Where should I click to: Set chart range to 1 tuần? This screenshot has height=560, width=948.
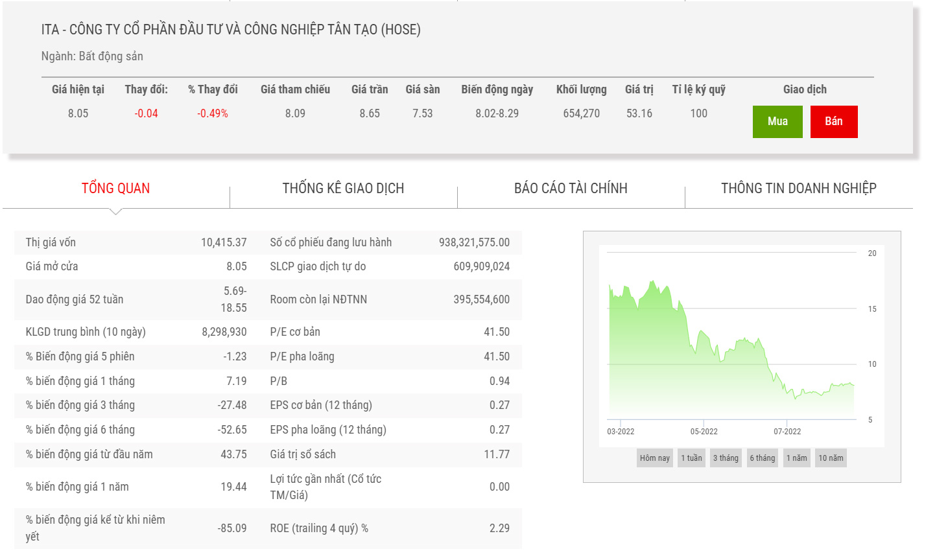(x=691, y=458)
